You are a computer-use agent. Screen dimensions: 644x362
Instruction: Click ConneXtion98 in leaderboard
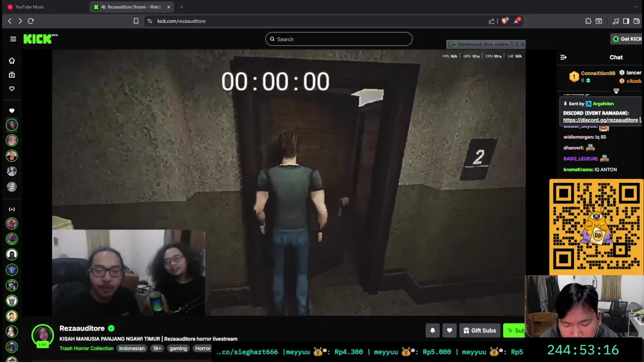598,73
